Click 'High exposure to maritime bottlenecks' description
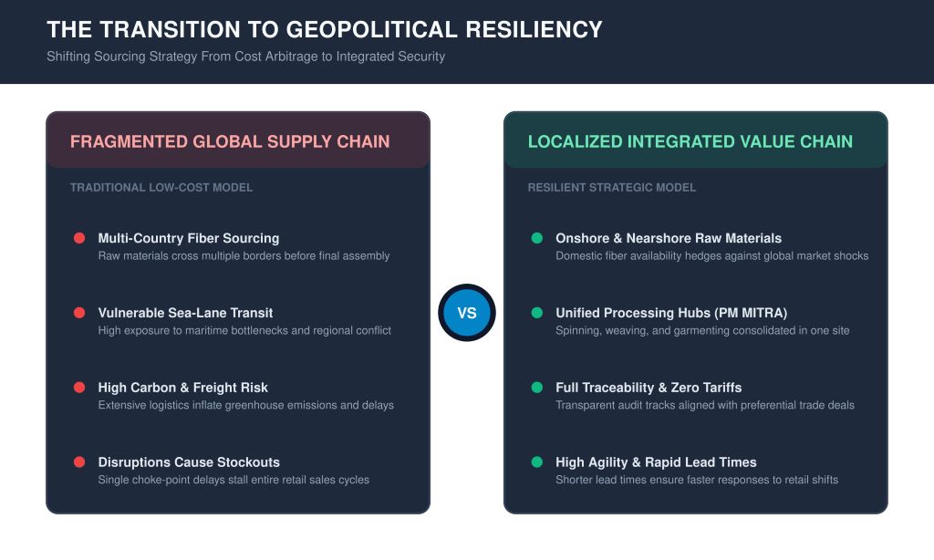The width and height of the screenshot is (934, 560). (244, 331)
